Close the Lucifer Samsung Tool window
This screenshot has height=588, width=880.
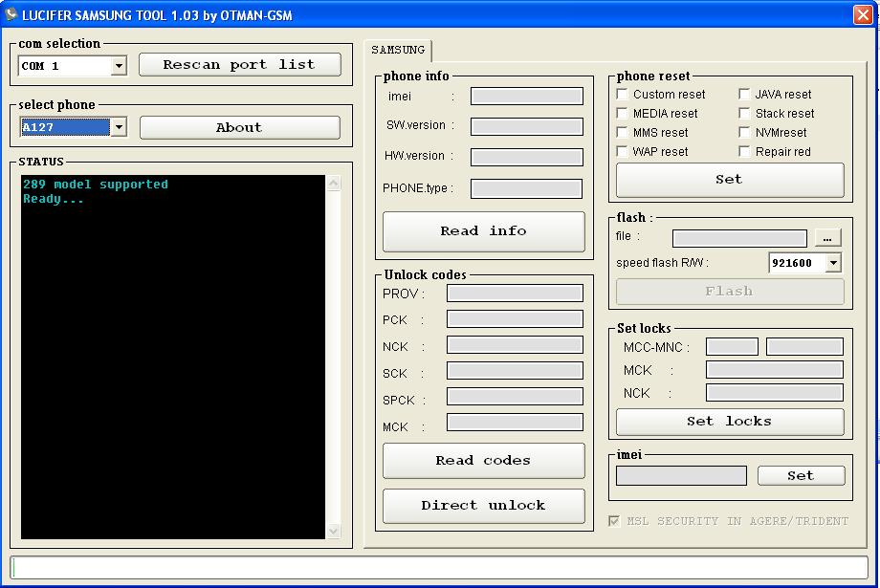(x=863, y=14)
